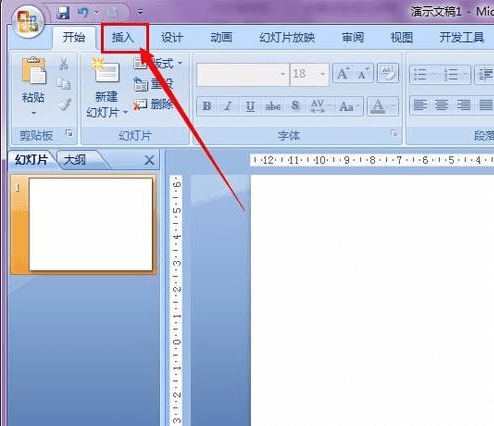Open the 版式 layout menu
The height and width of the screenshot is (426, 494).
tap(158, 63)
